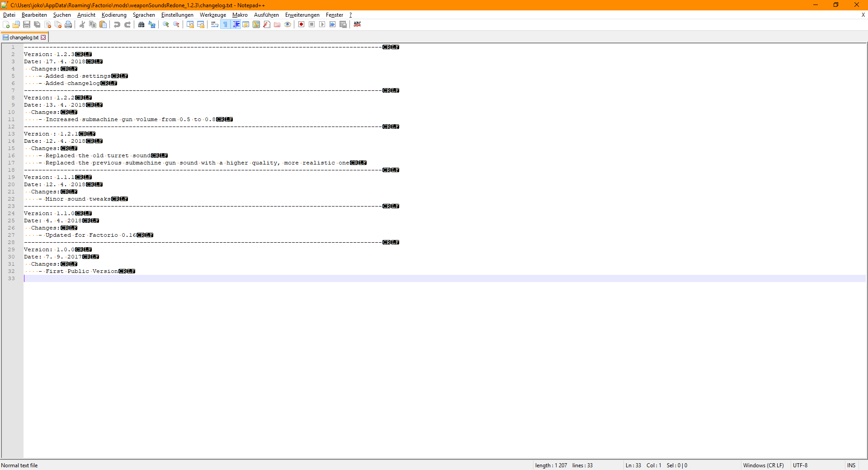Open the Erweiterungen menu
The image size is (868, 470).
302,15
